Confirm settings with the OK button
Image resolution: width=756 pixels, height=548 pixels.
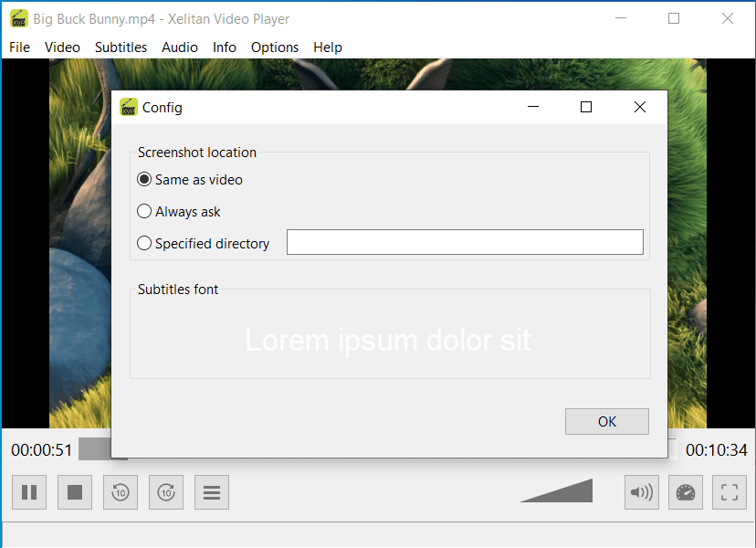pos(607,422)
